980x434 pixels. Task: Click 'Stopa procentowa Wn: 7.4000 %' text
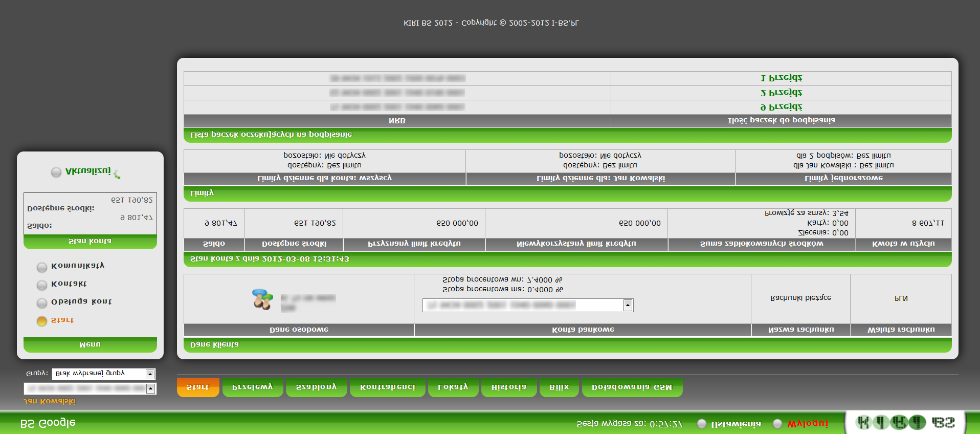click(x=502, y=280)
